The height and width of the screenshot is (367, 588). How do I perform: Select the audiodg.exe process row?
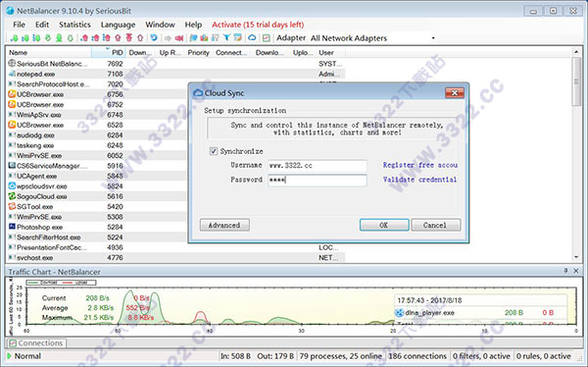[x=97, y=135]
